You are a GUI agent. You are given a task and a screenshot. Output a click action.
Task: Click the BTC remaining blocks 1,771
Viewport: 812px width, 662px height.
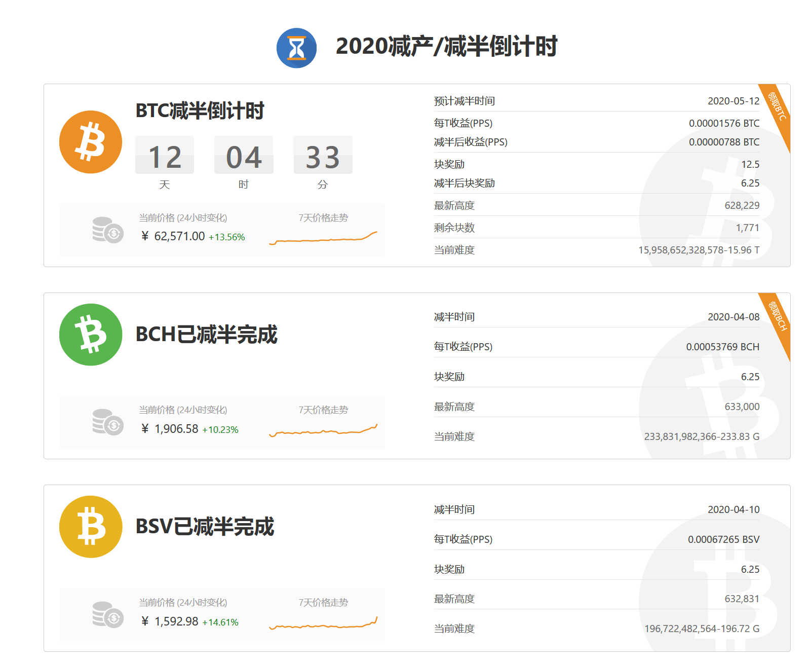(x=748, y=228)
